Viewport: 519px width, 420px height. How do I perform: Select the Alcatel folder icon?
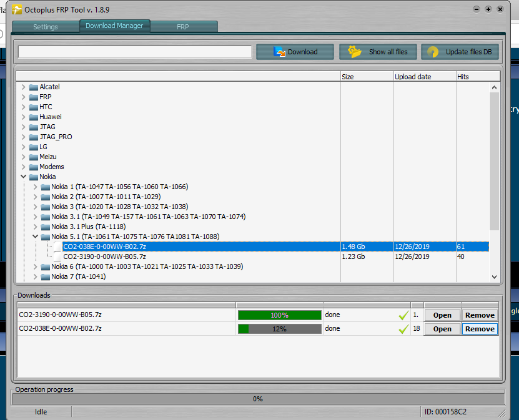pyautogui.click(x=34, y=87)
